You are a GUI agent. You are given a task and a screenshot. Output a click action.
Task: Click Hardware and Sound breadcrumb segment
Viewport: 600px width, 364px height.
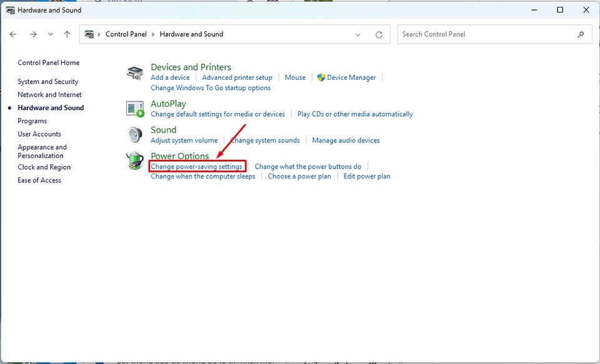click(191, 34)
